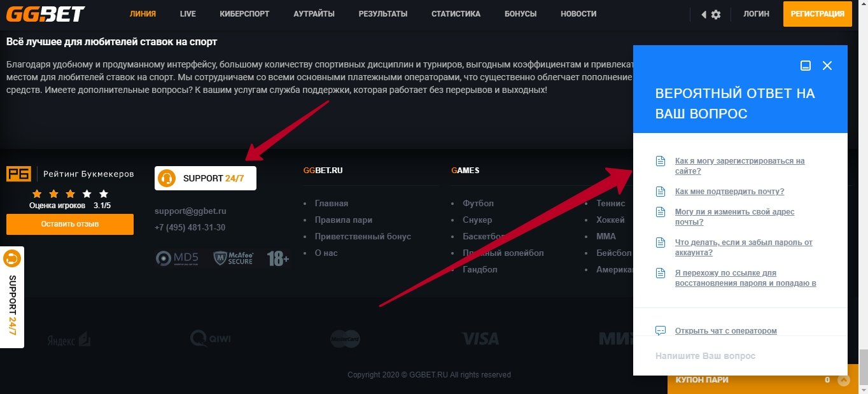Open the settings gear icon in header
This screenshot has height=394, width=868.
[x=716, y=14]
